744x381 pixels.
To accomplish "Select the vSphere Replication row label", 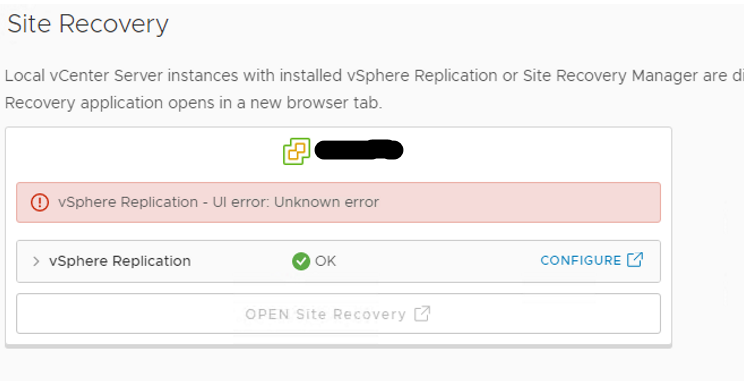I will click(120, 261).
